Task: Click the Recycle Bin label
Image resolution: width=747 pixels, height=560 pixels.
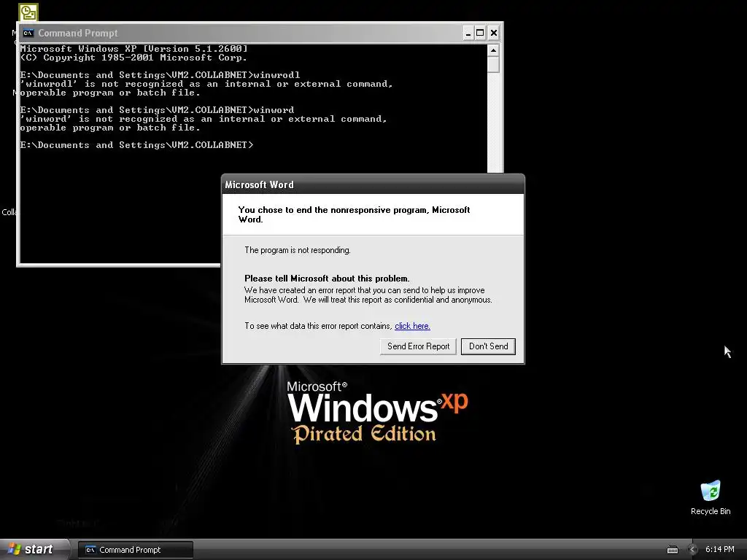Action: coord(711,511)
